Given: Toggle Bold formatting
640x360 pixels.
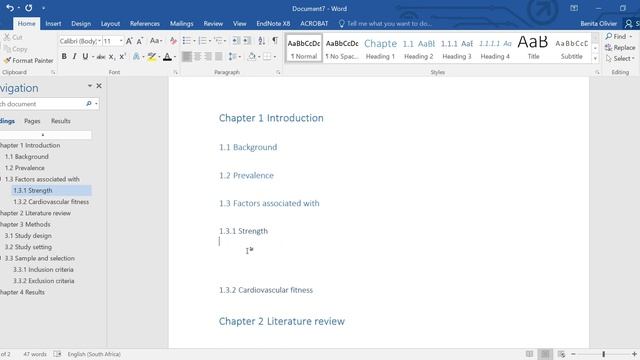Looking at the screenshot, I should (x=64, y=57).
